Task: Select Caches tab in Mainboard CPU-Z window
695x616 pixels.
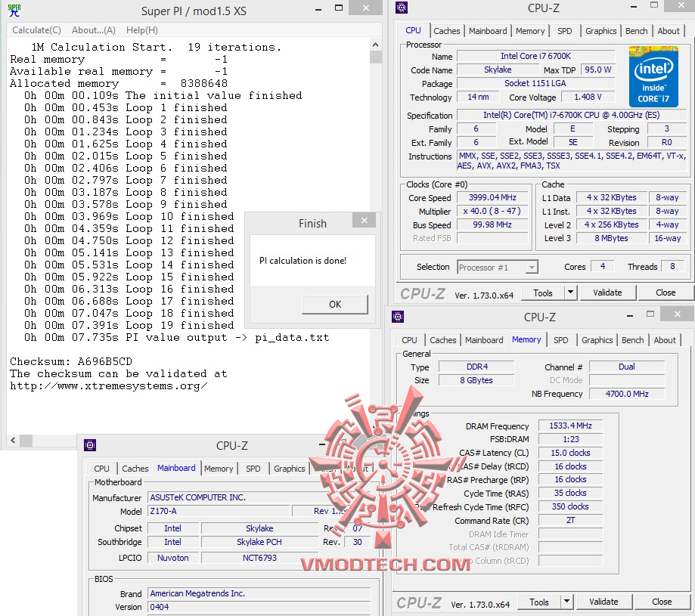Action: pyautogui.click(x=135, y=469)
